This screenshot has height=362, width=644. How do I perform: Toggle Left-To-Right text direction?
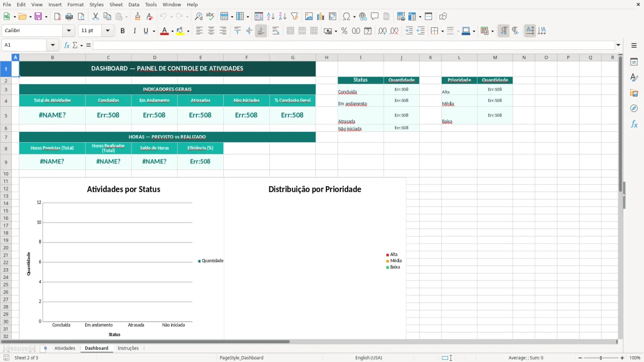pos(503,31)
